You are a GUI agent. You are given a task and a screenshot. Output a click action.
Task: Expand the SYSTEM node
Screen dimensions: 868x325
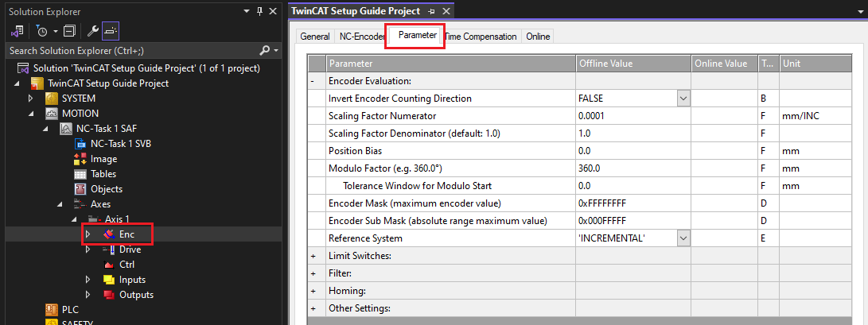[x=31, y=99]
